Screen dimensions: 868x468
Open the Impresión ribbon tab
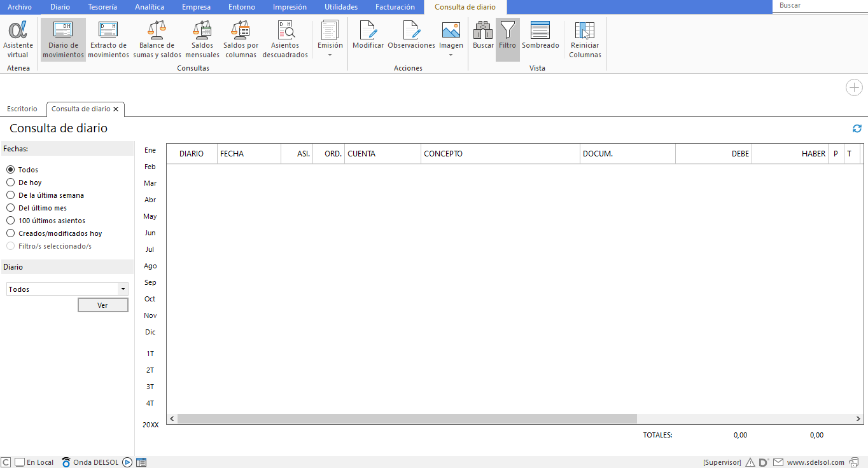click(290, 7)
